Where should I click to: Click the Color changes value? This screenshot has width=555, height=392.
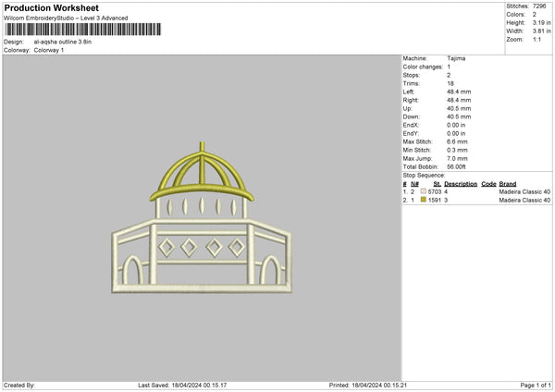point(449,67)
